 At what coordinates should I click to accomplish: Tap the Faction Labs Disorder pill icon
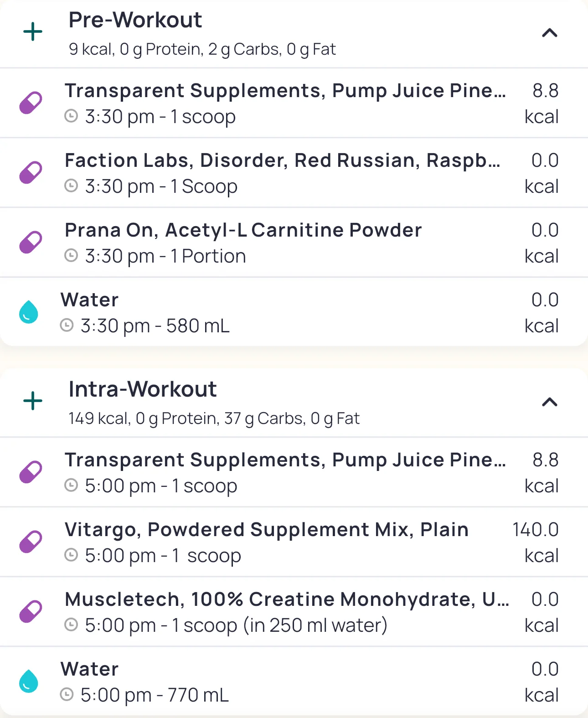pos(31,173)
